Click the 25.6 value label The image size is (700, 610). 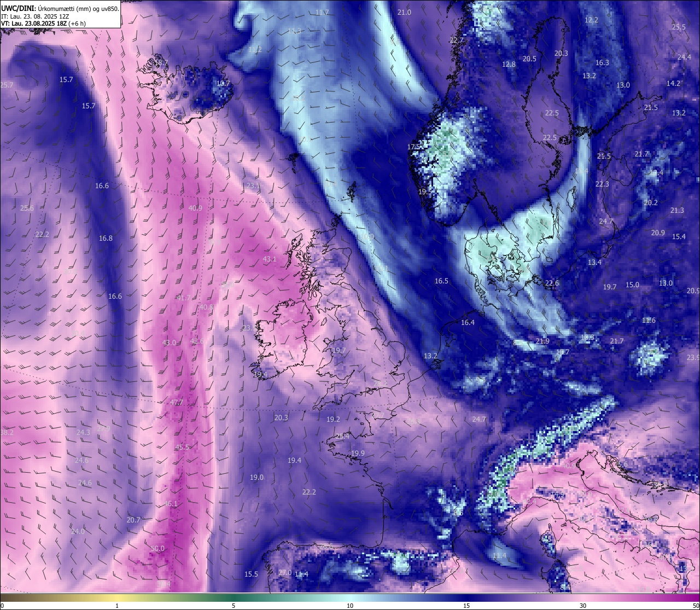(27, 208)
